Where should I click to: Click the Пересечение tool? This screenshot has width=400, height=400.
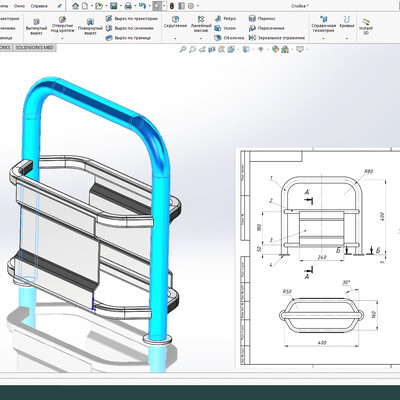(x=267, y=28)
